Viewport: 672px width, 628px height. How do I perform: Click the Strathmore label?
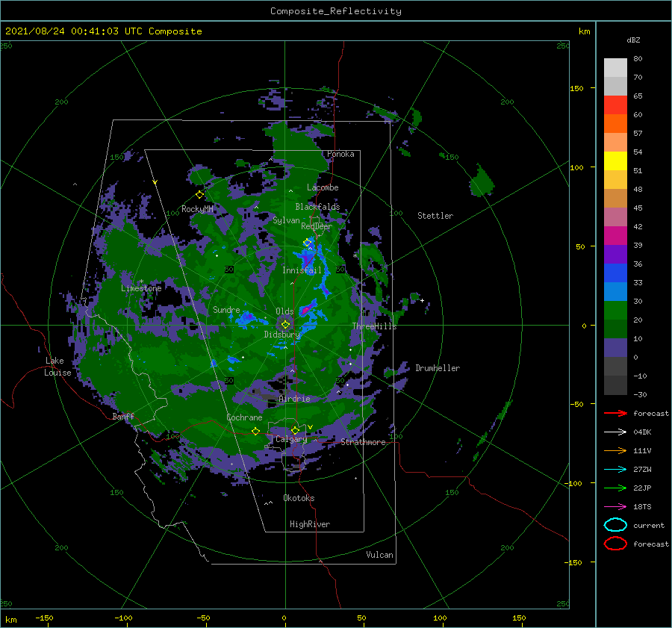(x=363, y=442)
